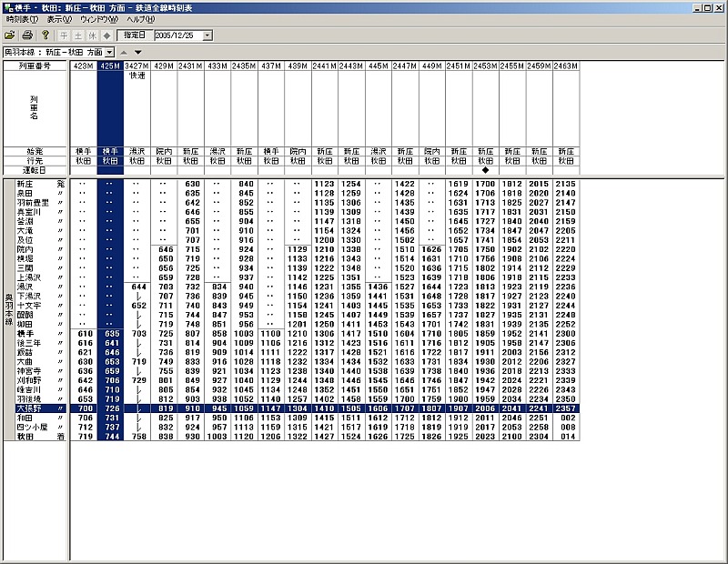Open the 表示(V) menu
The height and width of the screenshot is (564, 728).
(61, 19)
